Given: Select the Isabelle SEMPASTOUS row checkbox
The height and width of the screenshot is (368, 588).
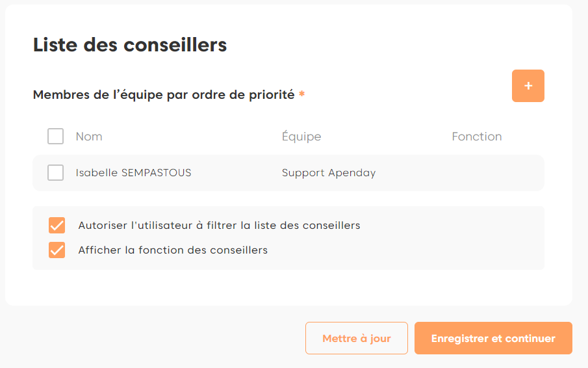Looking at the screenshot, I should pyautogui.click(x=56, y=173).
